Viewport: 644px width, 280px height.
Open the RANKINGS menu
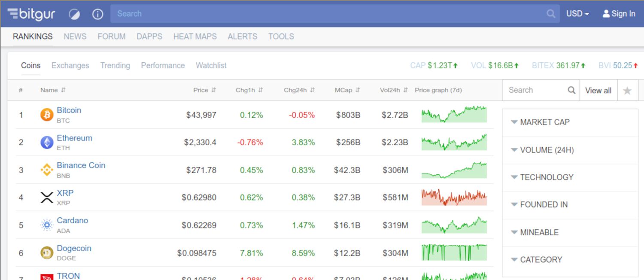(x=33, y=37)
